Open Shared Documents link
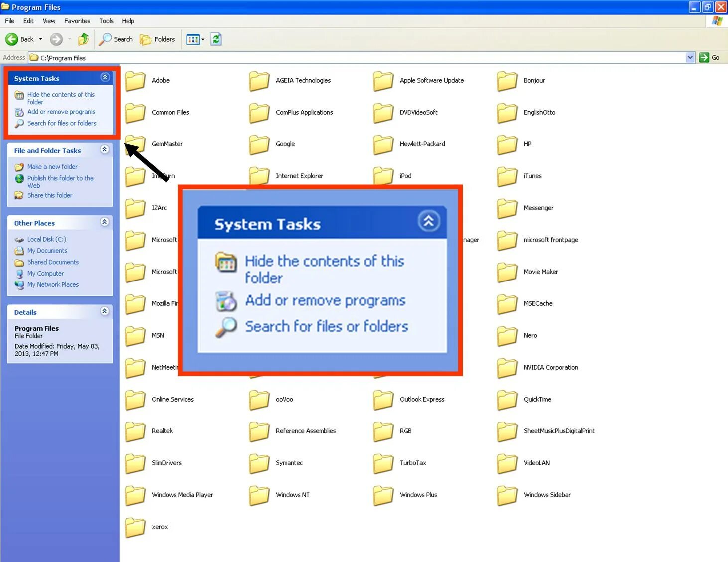 coord(53,262)
